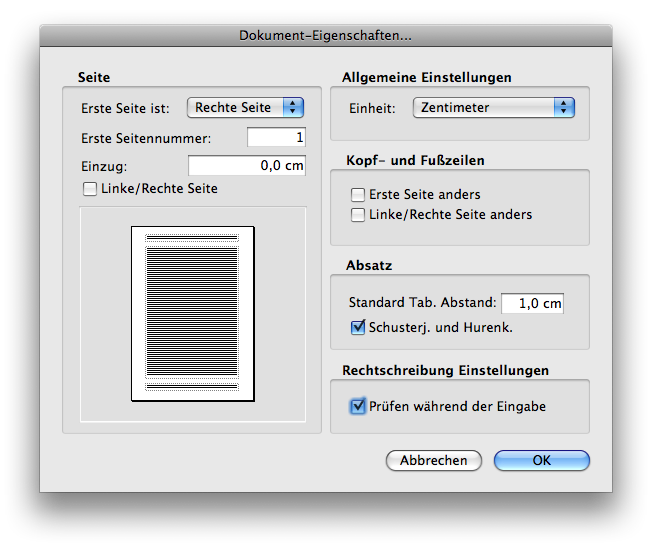Select the Standard Tab. Abstand field
Image resolution: width=652 pixels, height=547 pixels.
pyautogui.click(x=531, y=303)
